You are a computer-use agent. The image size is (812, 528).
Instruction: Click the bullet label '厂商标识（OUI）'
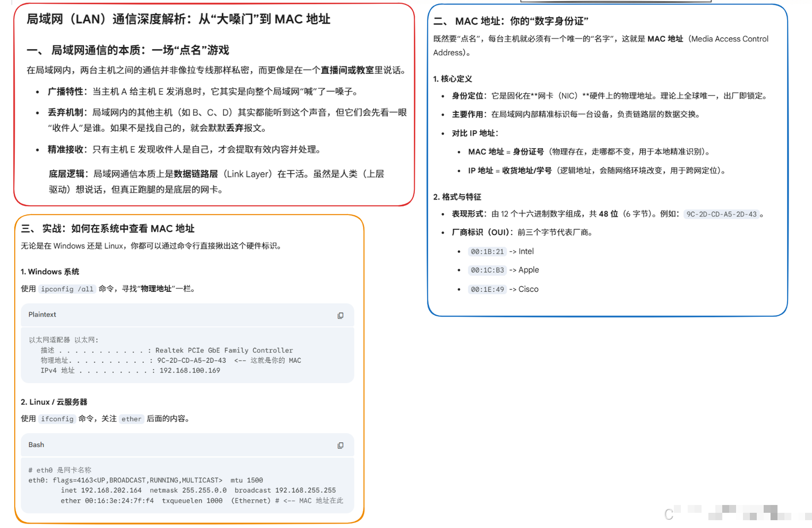482,233
